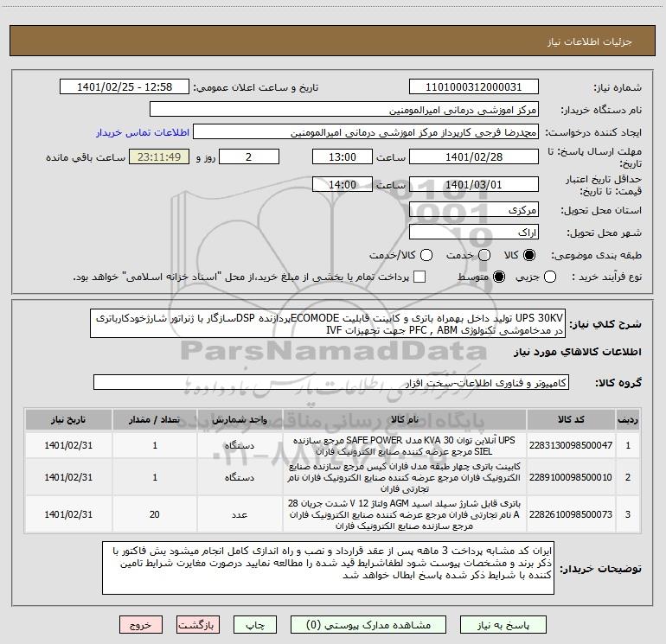Choose متوسط purchase process radio
The height and width of the screenshot is (644, 666).
(x=499, y=277)
